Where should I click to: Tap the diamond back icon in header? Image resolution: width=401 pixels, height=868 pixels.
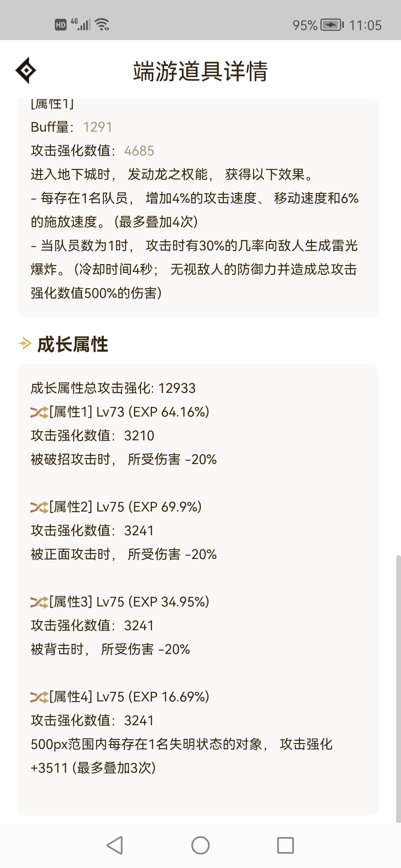click(26, 70)
